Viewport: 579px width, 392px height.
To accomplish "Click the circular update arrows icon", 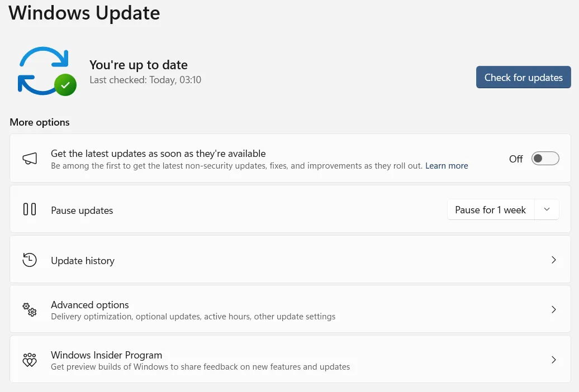I will coord(45,68).
